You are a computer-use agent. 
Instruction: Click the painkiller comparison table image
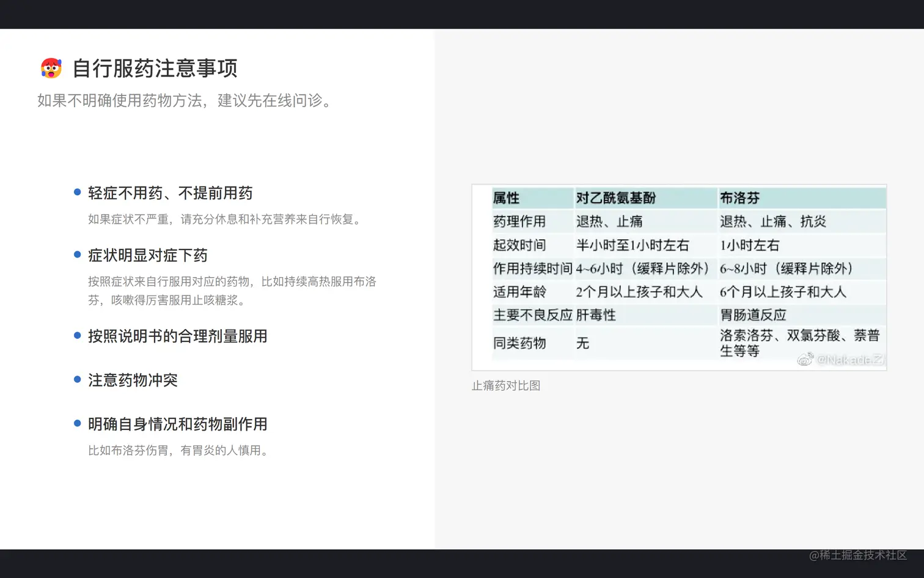[679, 277]
